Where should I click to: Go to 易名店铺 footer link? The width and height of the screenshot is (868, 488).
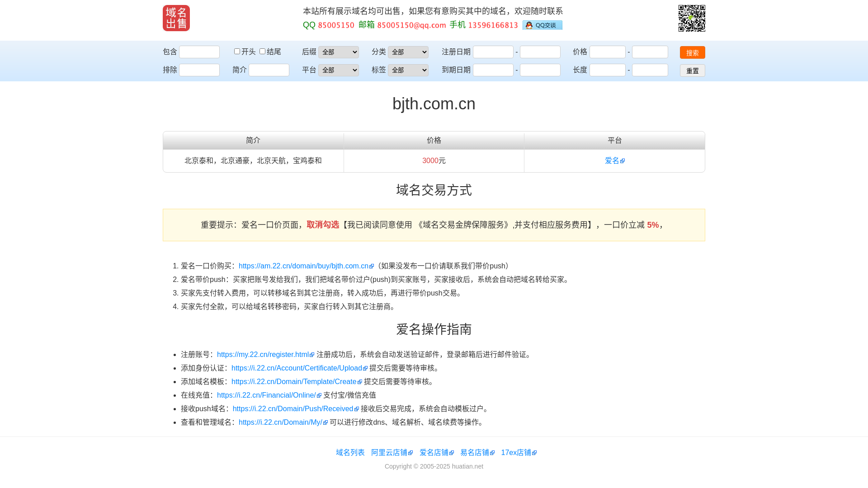coord(474,453)
